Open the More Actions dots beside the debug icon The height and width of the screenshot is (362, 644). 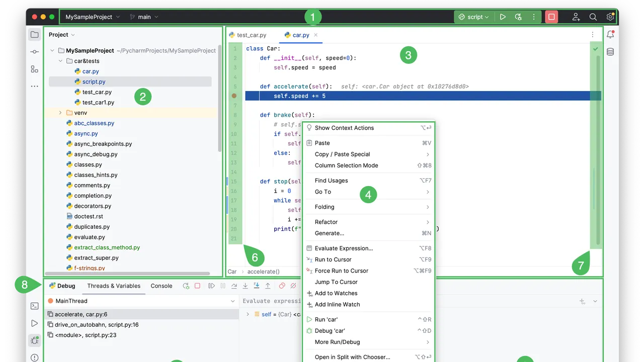(534, 17)
